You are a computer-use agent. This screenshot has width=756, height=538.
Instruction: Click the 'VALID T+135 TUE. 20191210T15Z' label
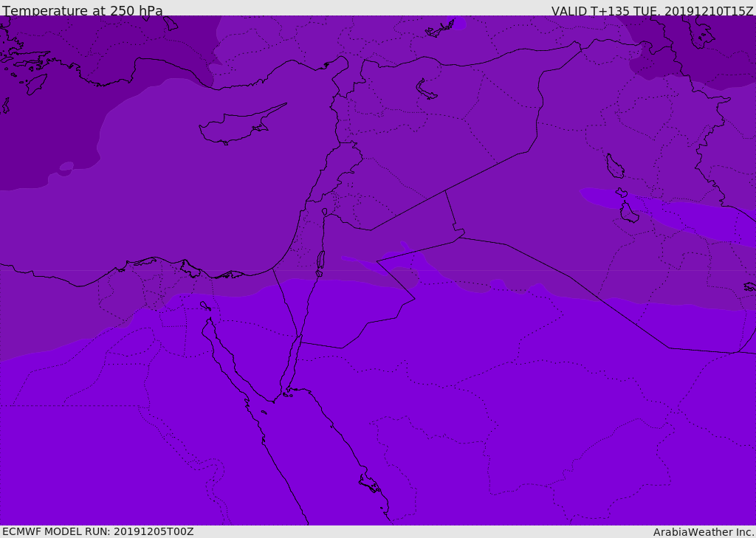click(652, 11)
